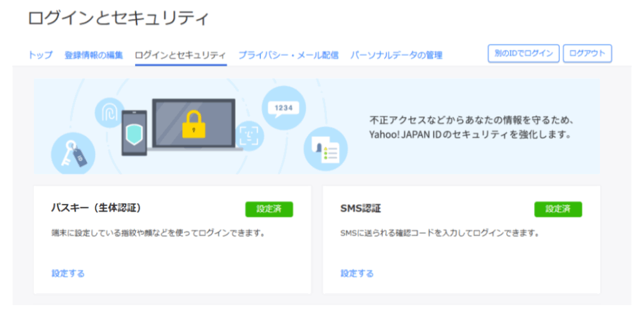Screen dimensions: 644x312
Task: Switch to the 登録情報の編集 tab
Action: point(94,55)
